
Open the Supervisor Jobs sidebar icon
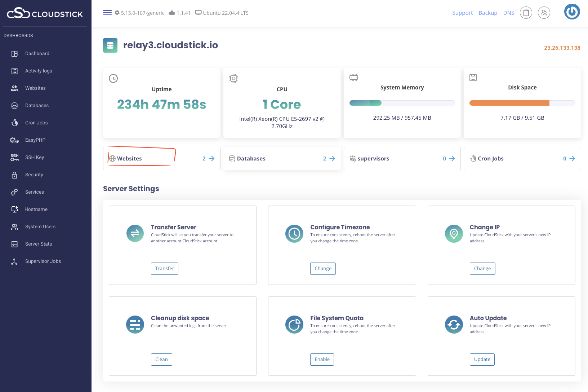14,261
